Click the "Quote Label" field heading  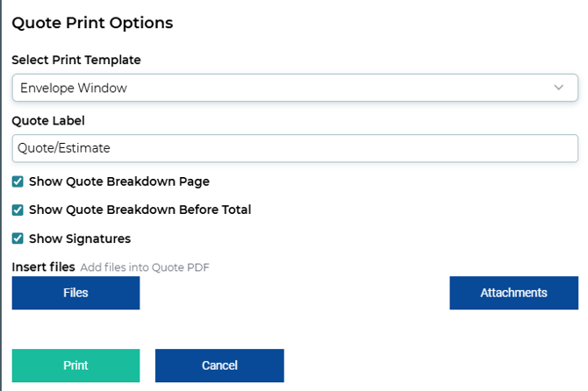click(x=48, y=121)
